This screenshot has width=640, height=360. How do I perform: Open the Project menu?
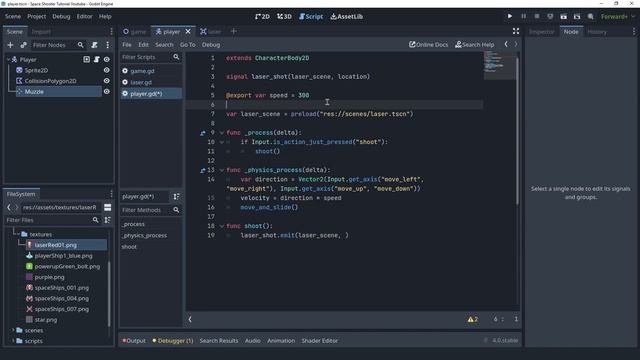pyautogui.click(x=36, y=16)
